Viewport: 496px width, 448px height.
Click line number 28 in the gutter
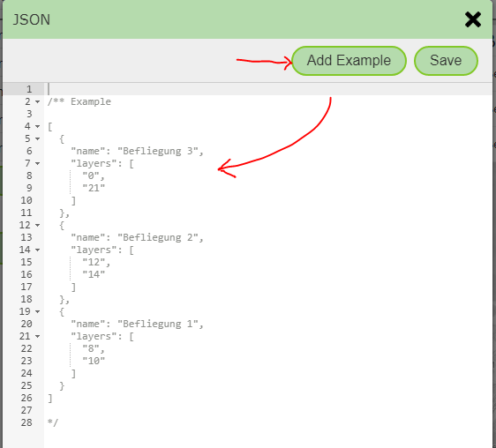click(x=26, y=422)
